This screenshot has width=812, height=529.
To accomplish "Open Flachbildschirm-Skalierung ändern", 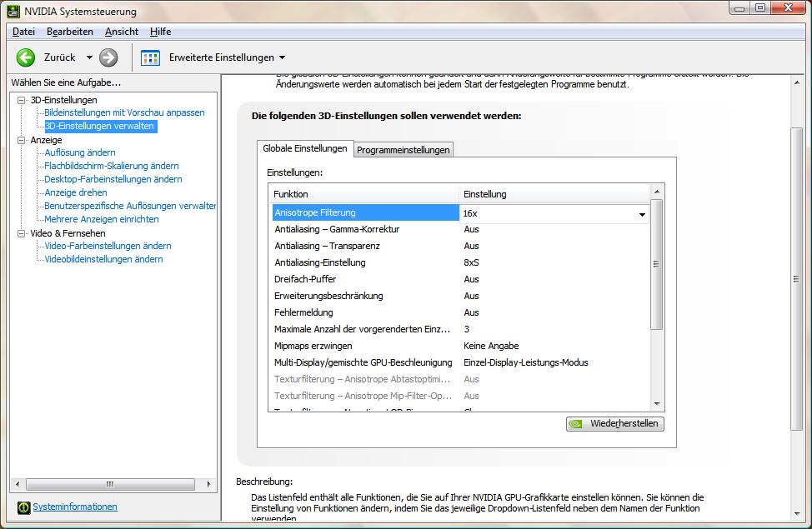I will pyautogui.click(x=112, y=166).
